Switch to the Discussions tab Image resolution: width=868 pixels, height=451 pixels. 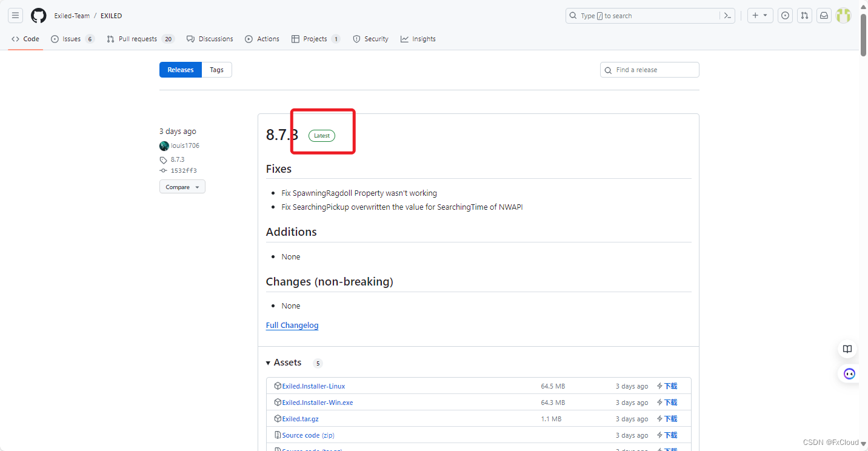click(x=210, y=39)
